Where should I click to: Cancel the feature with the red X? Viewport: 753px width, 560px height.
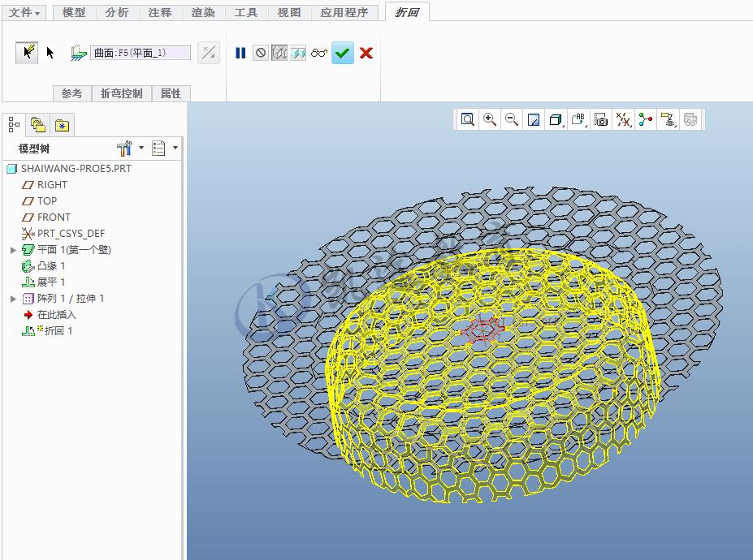366,53
